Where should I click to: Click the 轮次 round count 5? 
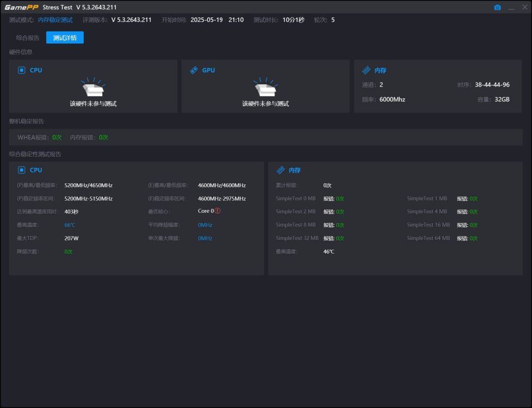coord(333,20)
